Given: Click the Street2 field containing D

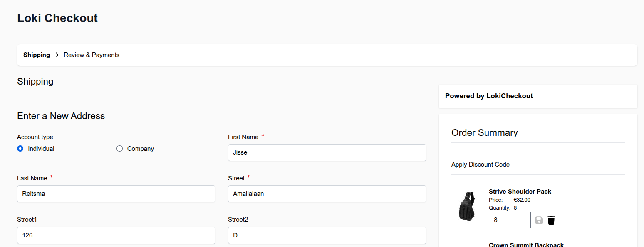Looking at the screenshot, I should [327, 235].
